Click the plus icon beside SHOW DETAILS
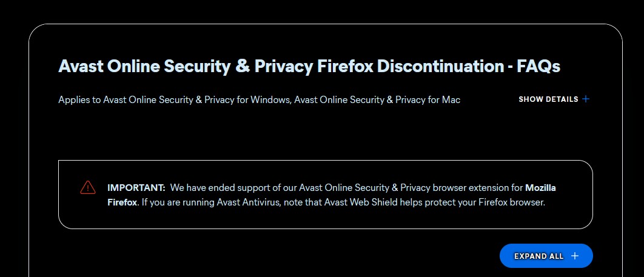This screenshot has width=644, height=277. [x=586, y=99]
